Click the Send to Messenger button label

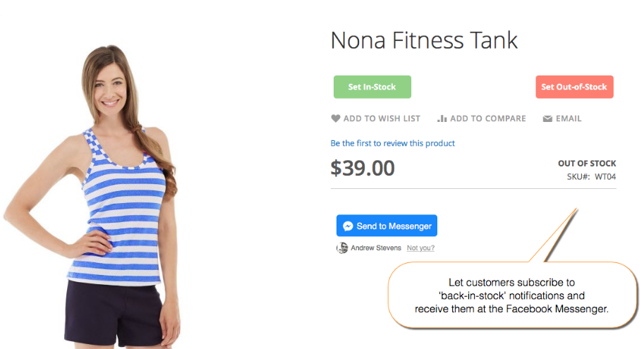[394, 226]
